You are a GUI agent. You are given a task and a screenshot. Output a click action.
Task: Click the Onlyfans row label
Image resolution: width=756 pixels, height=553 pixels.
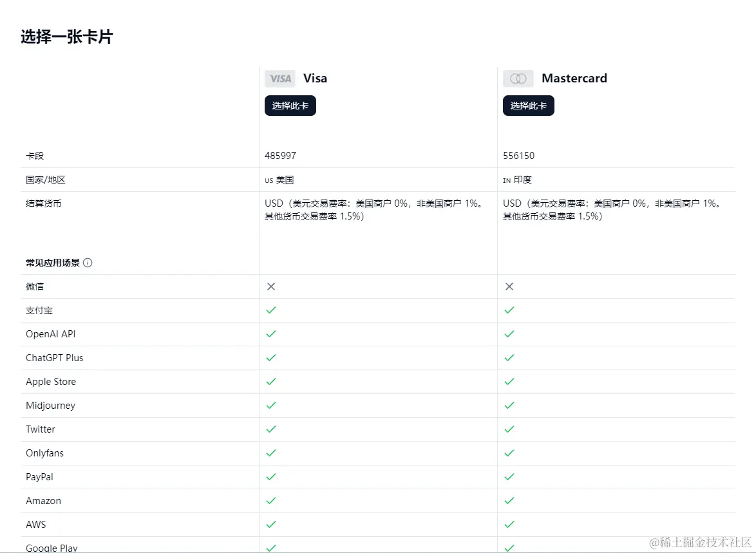[45, 453]
